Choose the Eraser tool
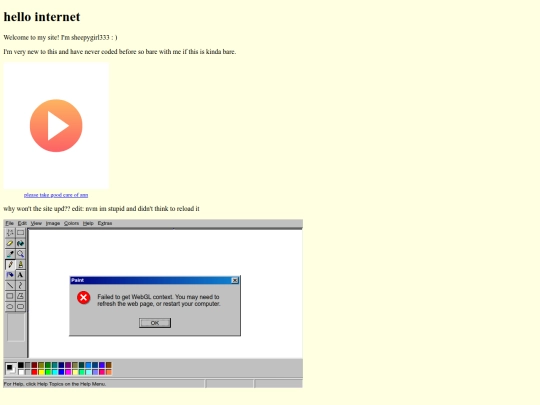Viewport: 540px width, 405px height. point(10,243)
